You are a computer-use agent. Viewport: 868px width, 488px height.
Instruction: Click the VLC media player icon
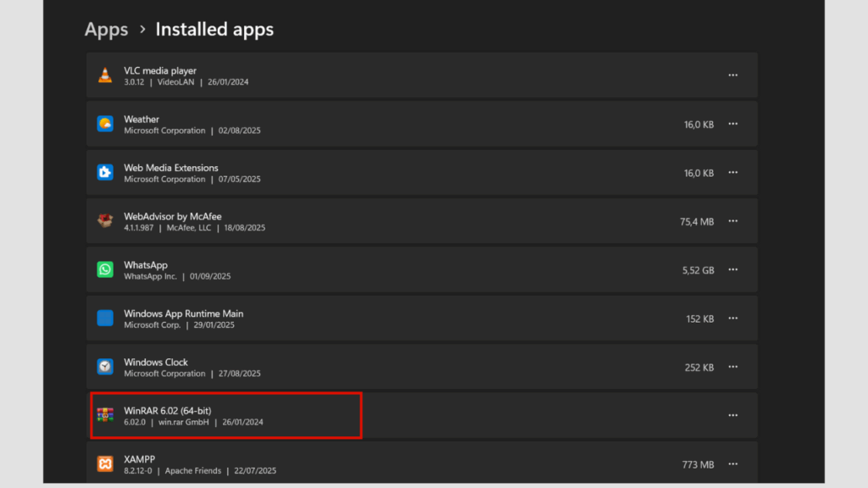[105, 75]
